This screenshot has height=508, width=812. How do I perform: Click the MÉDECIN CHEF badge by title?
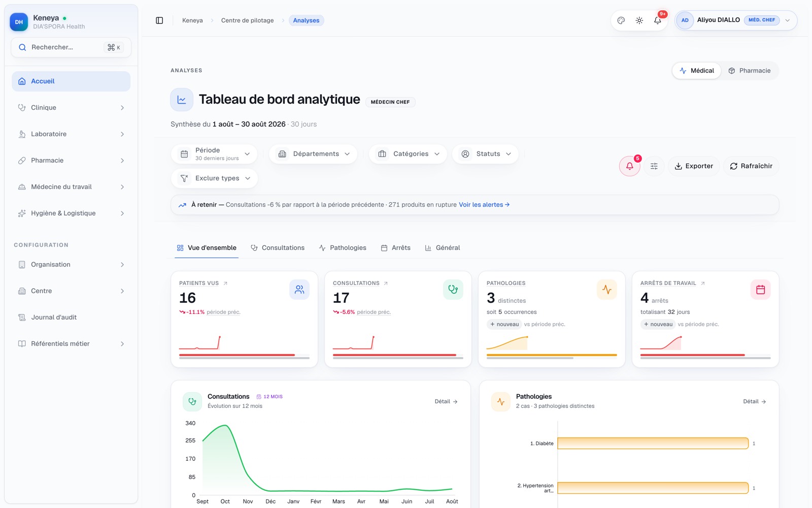click(x=390, y=102)
